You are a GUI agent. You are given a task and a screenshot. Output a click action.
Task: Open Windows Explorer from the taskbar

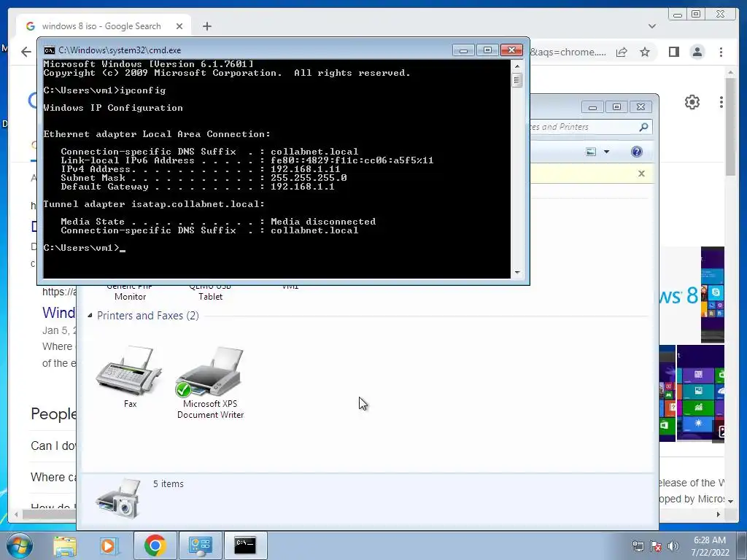(x=65, y=546)
